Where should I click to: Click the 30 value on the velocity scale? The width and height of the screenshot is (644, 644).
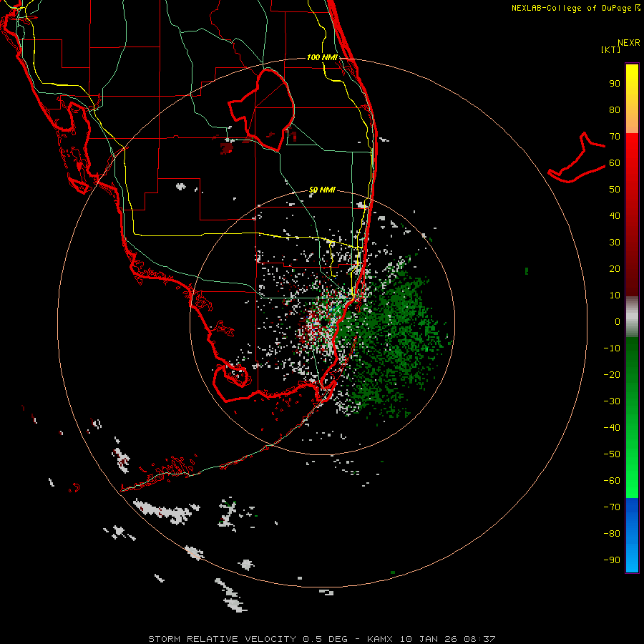[x=615, y=243]
